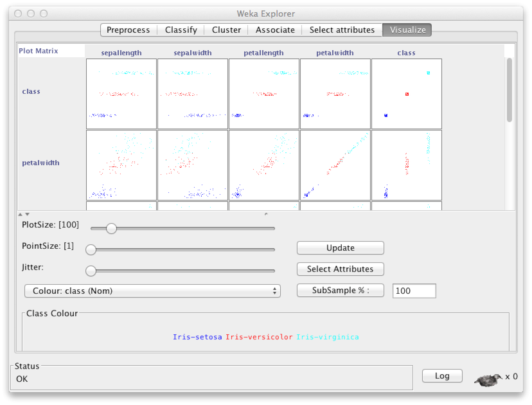Image resolution: width=532 pixels, height=405 pixels.
Task: Switch to the Classify tab
Action: [181, 30]
